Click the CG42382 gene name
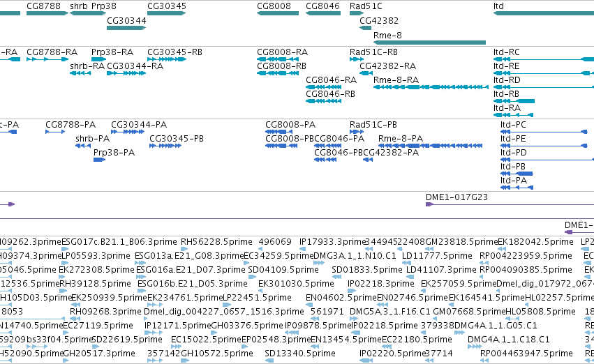594x364 pixels. [379, 21]
